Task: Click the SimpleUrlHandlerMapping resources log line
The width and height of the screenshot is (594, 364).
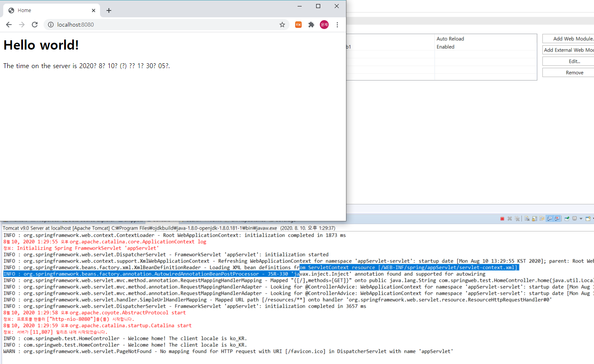Action: 277,300
